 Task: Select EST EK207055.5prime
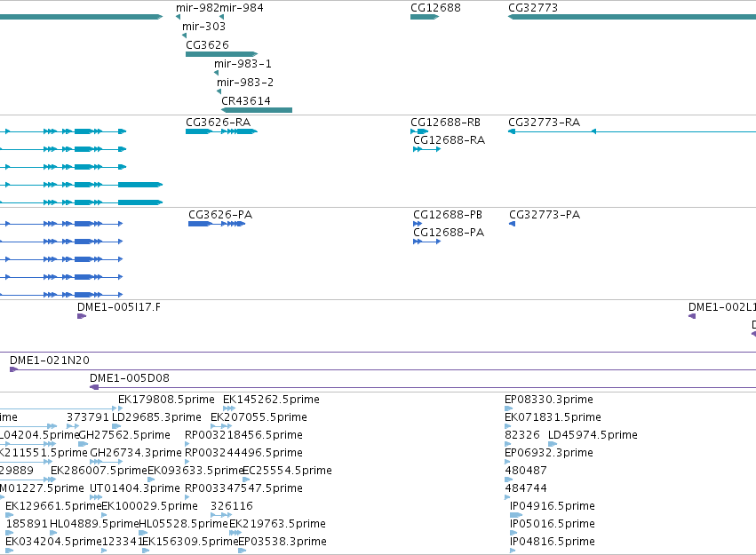pyautogui.click(x=259, y=417)
